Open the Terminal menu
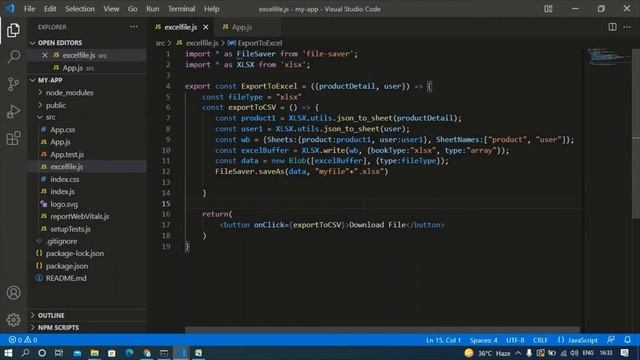This screenshot has height=360, width=640. click(181, 9)
